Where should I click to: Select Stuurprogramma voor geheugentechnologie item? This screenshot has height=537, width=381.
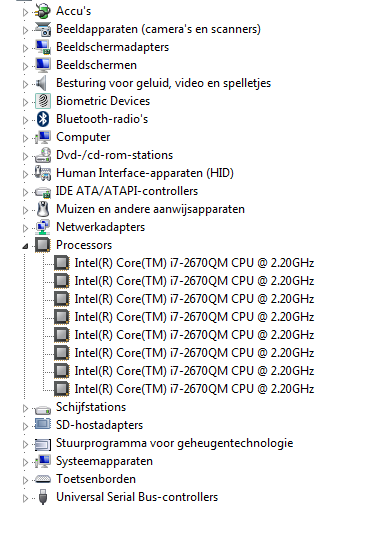(x=174, y=443)
